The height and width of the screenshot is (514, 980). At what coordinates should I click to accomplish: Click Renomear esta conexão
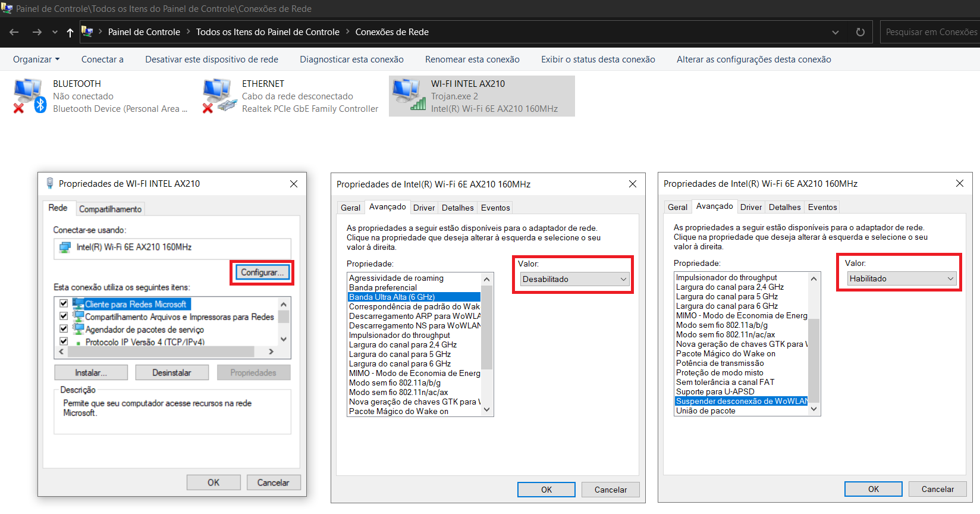point(472,59)
